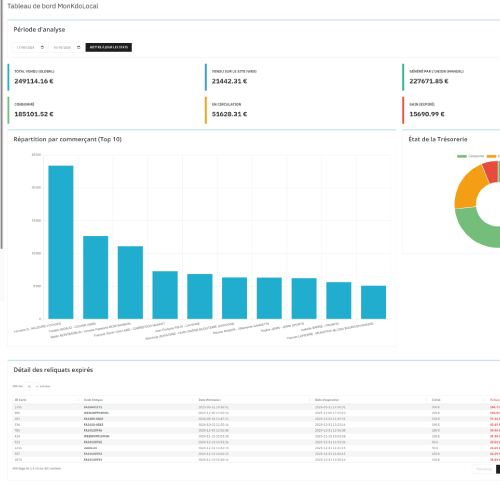Toggle the green Consommé legend swatch
Viewport: 500px width, 500px height.
pos(462,156)
